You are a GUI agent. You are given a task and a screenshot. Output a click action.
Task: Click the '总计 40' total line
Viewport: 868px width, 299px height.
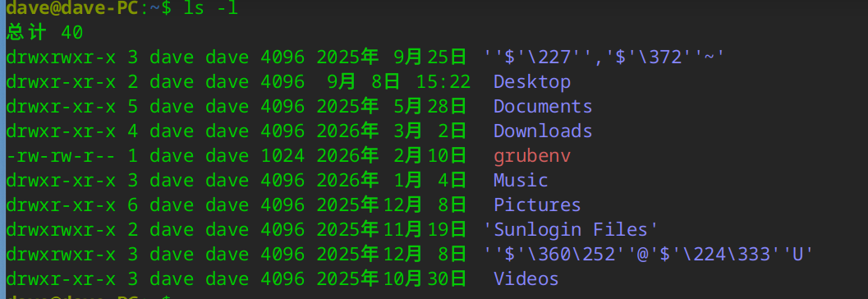point(45,33)
